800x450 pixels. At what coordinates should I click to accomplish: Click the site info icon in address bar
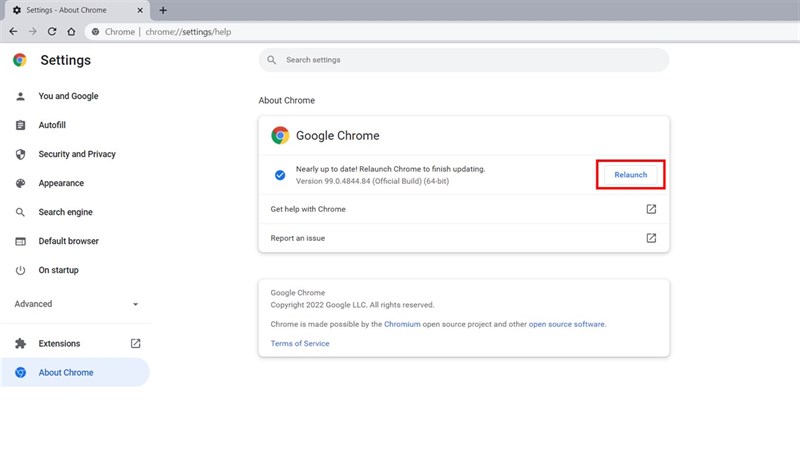coord(95,32)
